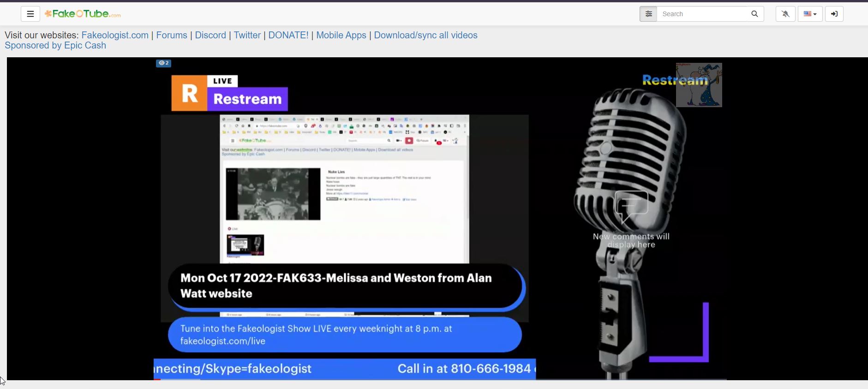The image size is (868, 389).
Task: Open the Twitter link
Action: tap(247, 35)
